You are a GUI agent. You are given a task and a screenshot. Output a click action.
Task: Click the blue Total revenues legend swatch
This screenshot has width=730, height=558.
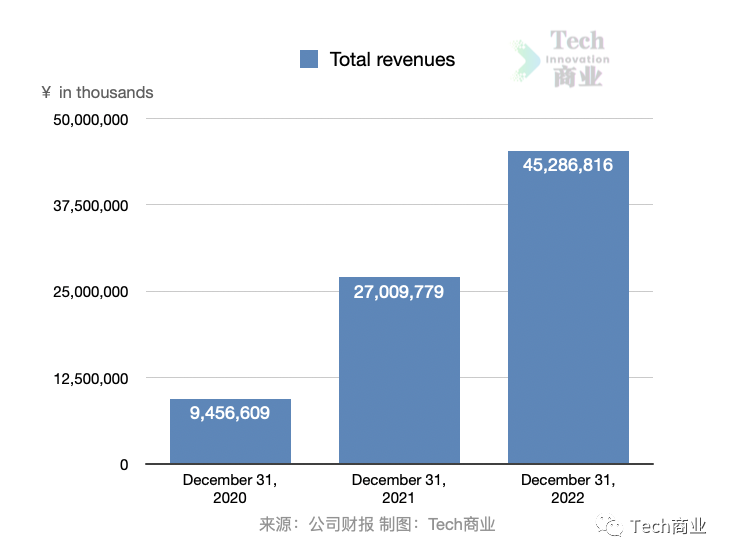(309, 60)
